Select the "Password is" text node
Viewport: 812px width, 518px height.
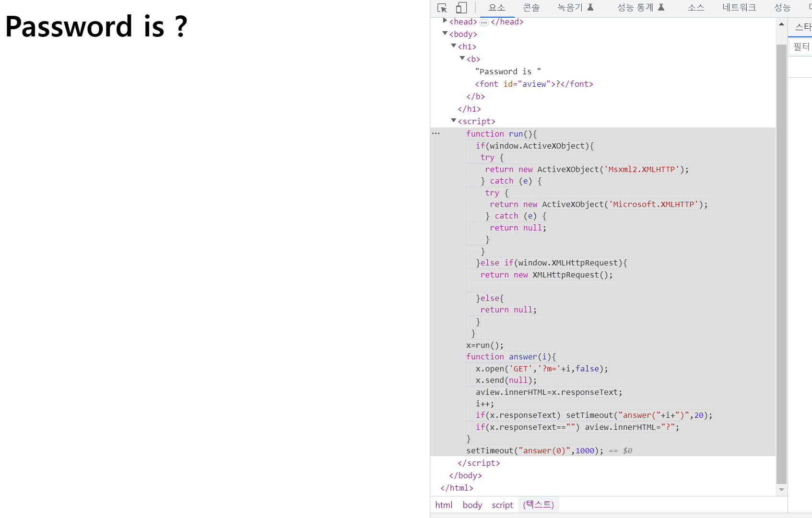[x=508, y=71]
